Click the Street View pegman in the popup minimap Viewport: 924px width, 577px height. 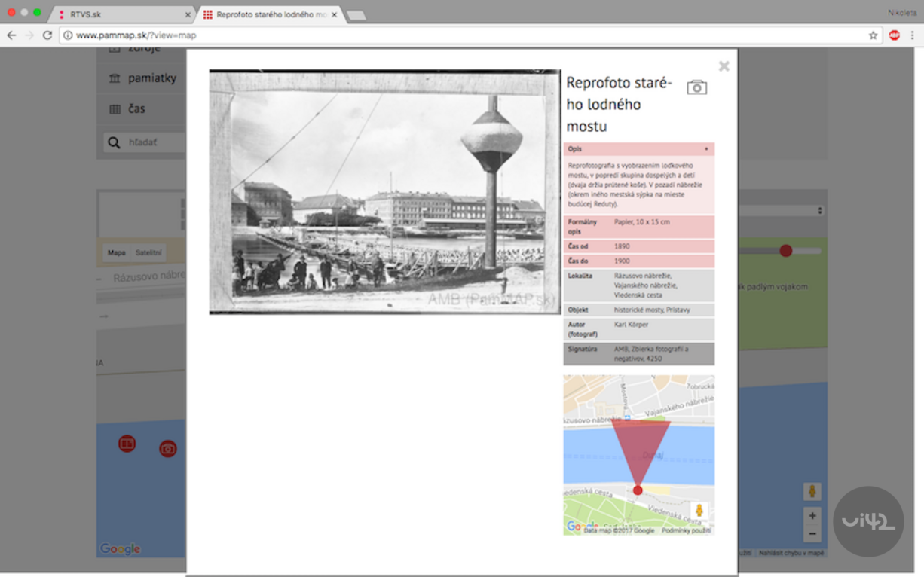699,511
